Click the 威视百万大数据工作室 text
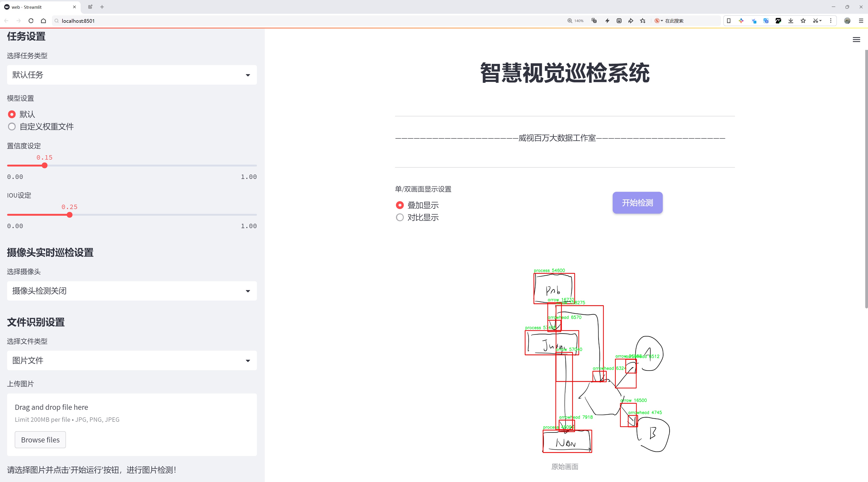This screenshot has width=868, height=482. pyautogui.click(x=557, y=138)
